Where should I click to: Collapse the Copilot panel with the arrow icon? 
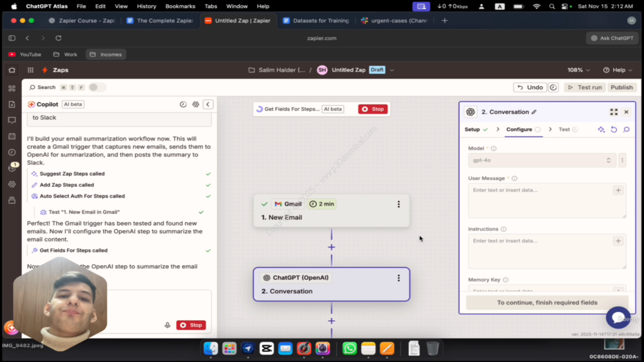tap(208, 105)
